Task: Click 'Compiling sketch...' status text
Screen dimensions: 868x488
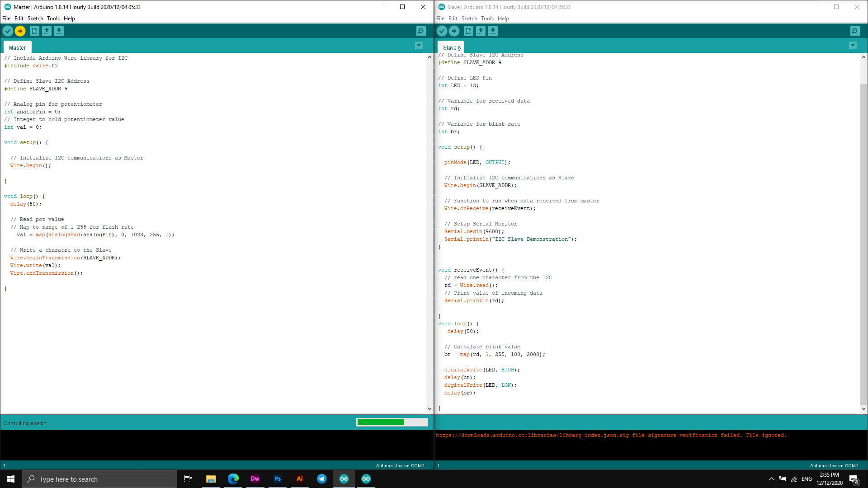Action: tap(27, 423)
